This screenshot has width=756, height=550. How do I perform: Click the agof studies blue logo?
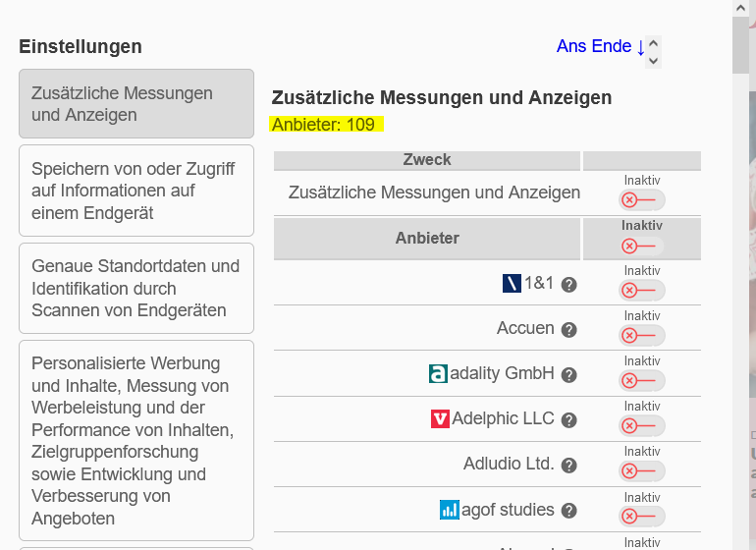[x=450, y=510]
